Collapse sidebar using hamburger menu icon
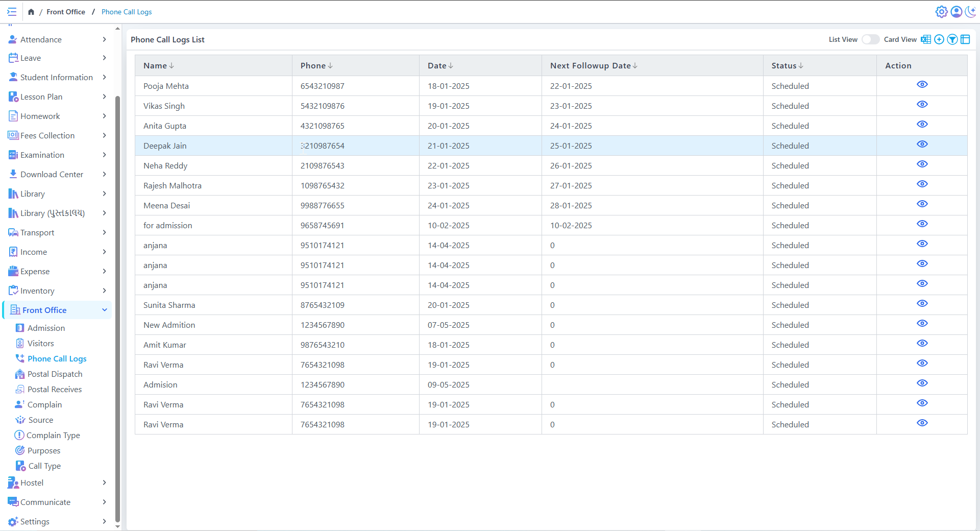The image size is (980, 531). point(12,12)
